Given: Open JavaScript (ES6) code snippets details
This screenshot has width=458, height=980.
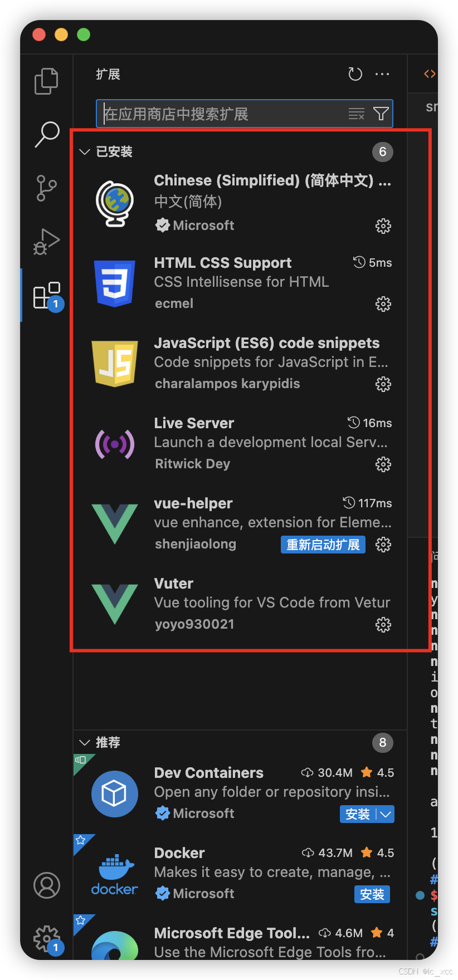Looking at the screenshot, I should [267, 343].
